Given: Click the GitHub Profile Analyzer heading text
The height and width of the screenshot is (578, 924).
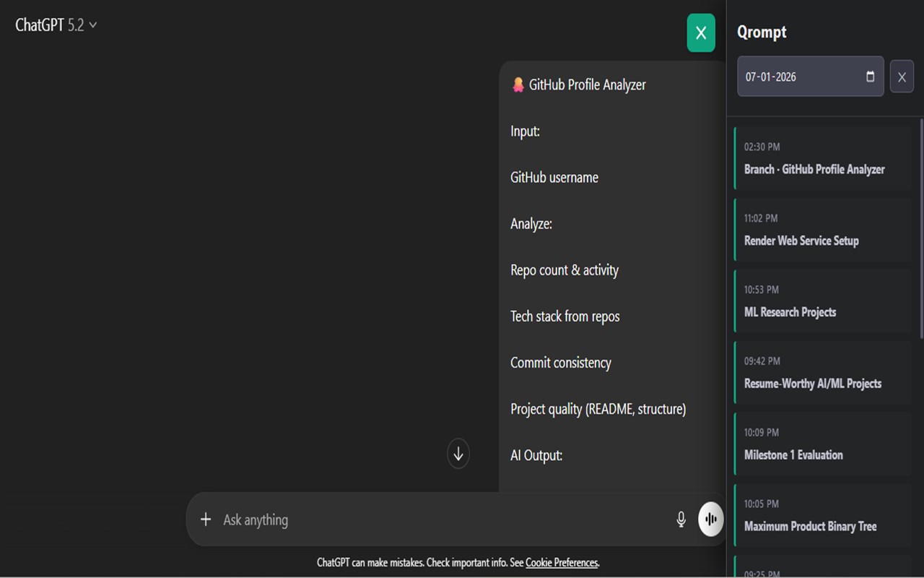Looking at the screenshot, I should (587, 85).
